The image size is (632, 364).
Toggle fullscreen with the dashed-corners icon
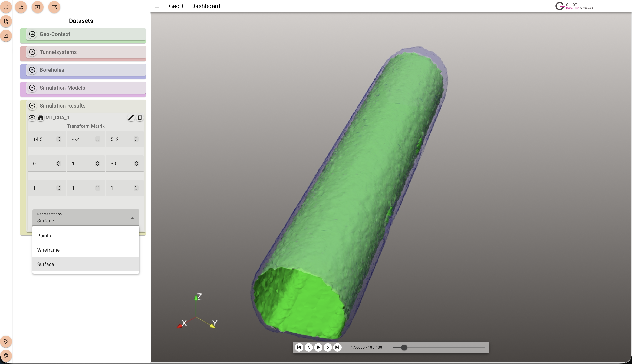coord(6,7)
